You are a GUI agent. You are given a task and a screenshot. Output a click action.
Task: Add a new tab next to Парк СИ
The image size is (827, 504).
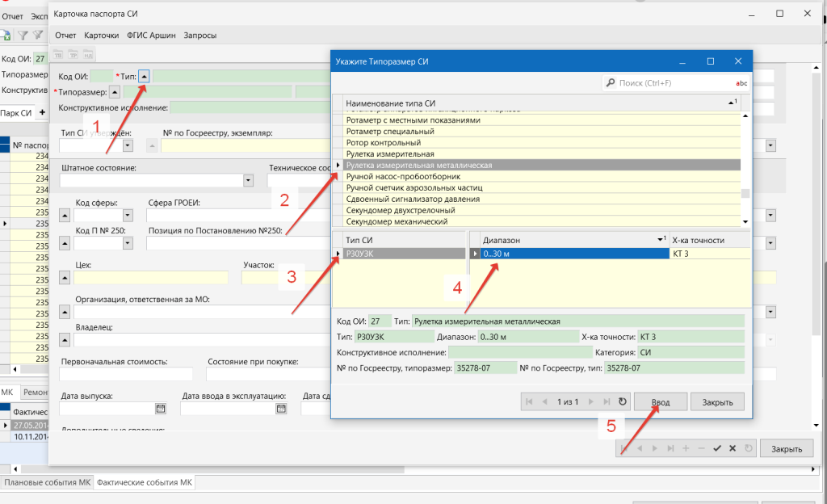click(42, 112)
